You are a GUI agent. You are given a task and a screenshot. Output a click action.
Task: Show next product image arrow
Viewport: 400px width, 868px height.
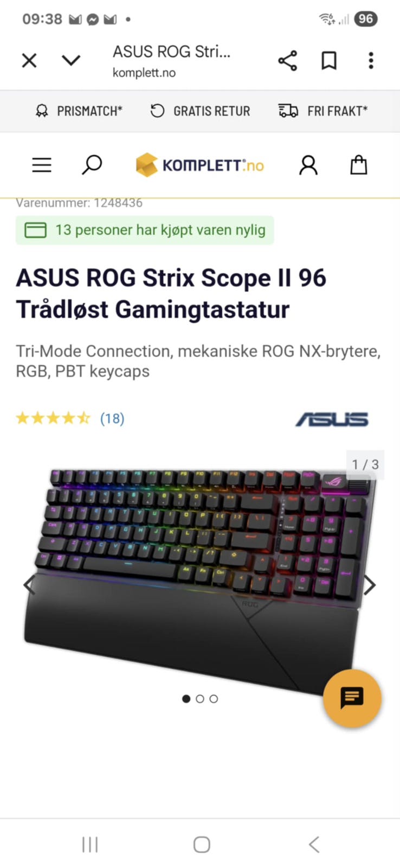[370, 585]
